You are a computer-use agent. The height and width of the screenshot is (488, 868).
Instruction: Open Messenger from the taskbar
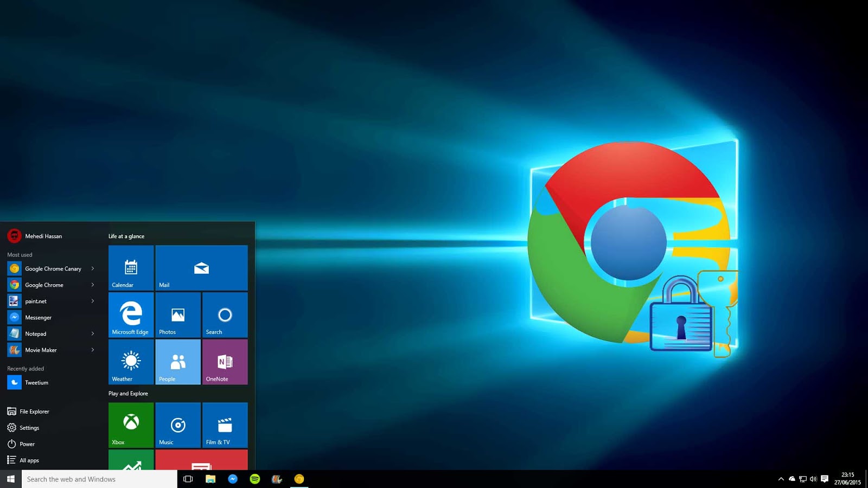point(233,479)
